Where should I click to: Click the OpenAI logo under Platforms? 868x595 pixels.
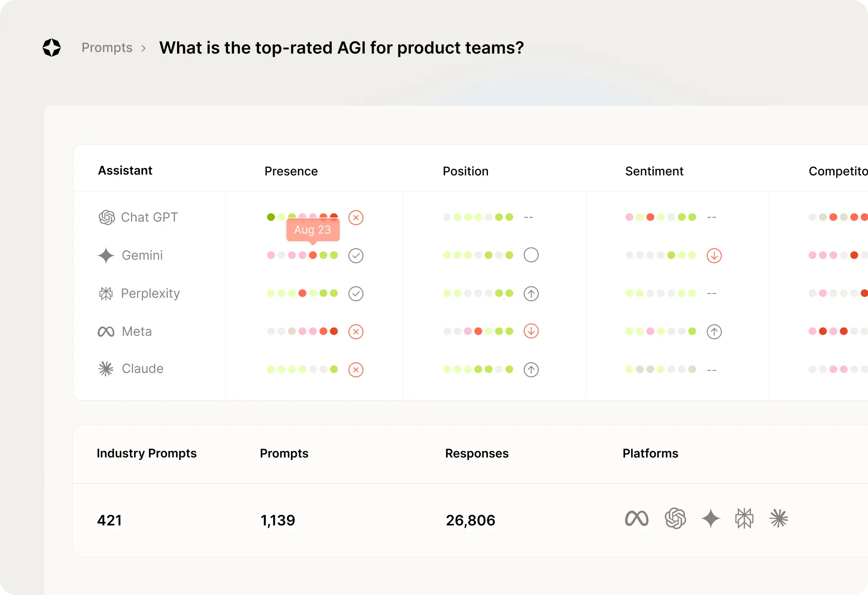pyautogui.click(x=675, y=518)
